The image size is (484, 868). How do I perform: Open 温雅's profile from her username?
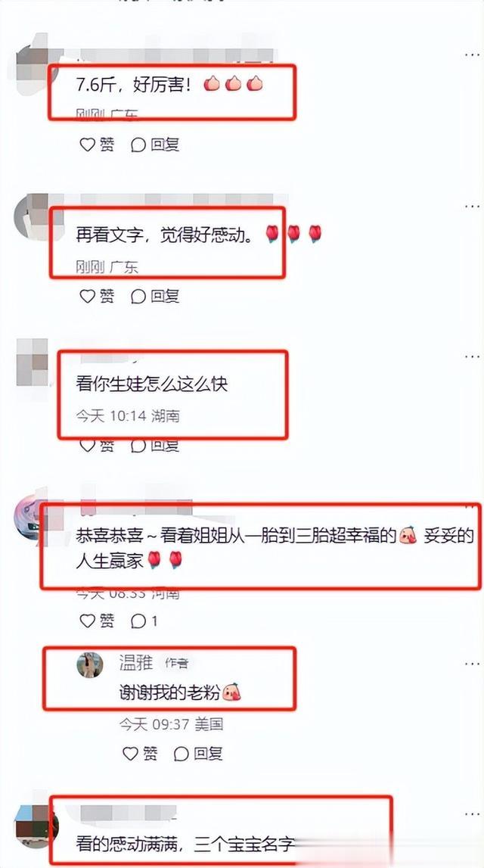(136, 662)
